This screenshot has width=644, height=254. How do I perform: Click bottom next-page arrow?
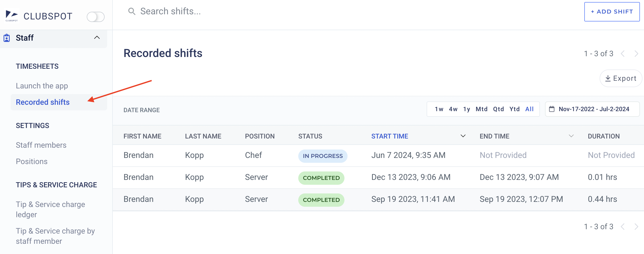click(636, 227)
